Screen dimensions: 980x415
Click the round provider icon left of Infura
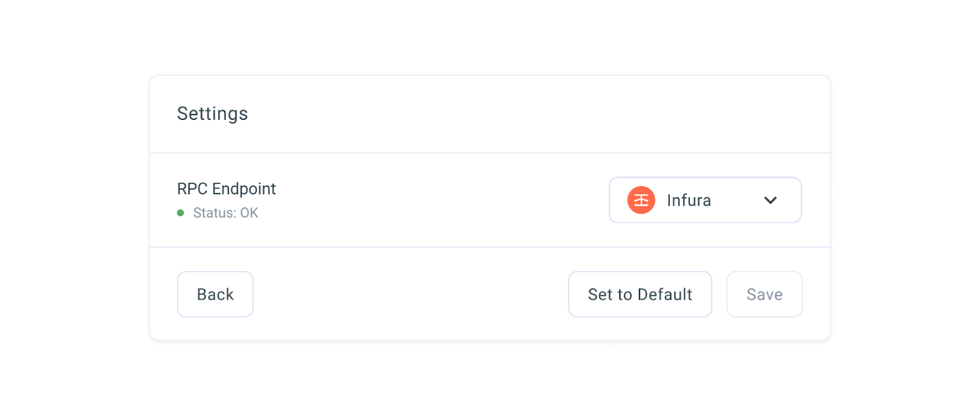coord(641,200)
